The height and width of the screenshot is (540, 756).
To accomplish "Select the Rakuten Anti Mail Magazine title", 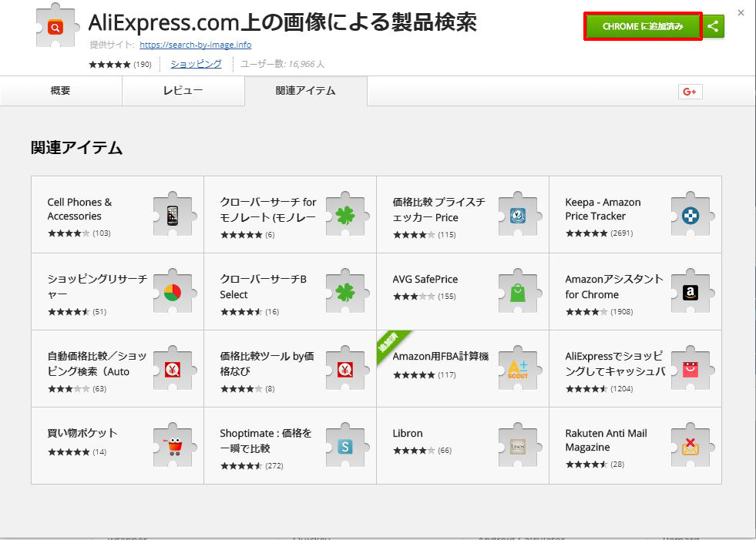I will coord(606,440).
